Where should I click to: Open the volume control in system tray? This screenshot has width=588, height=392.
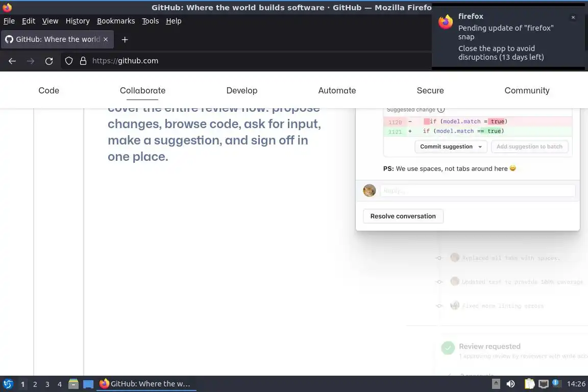pos(510,384)
